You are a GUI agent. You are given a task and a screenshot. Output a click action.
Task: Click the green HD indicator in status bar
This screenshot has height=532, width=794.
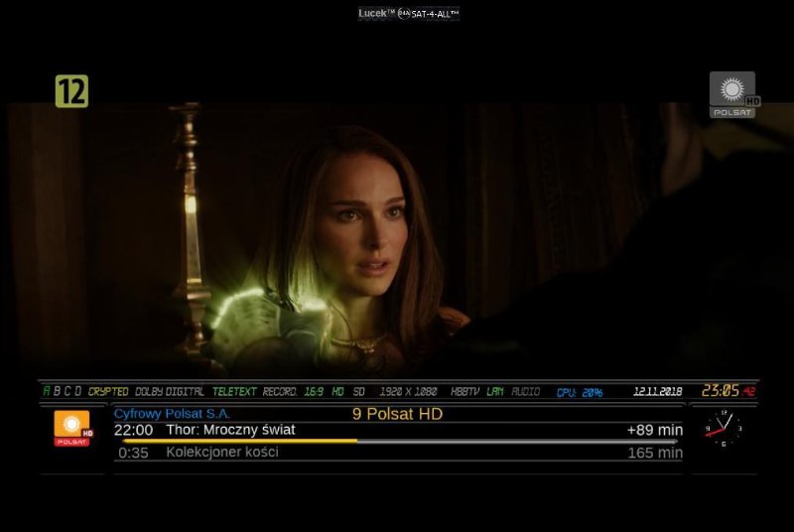pyautogui.click(x=337, y=391)
